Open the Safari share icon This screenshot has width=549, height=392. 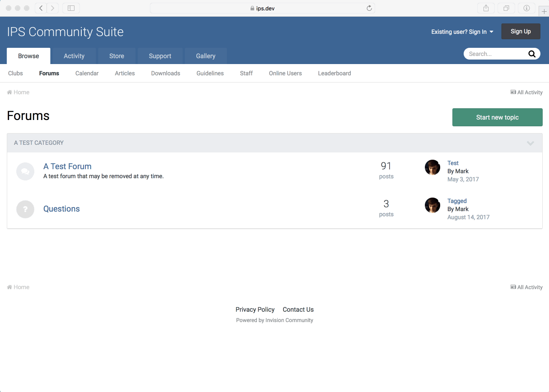tap(486, 8)
